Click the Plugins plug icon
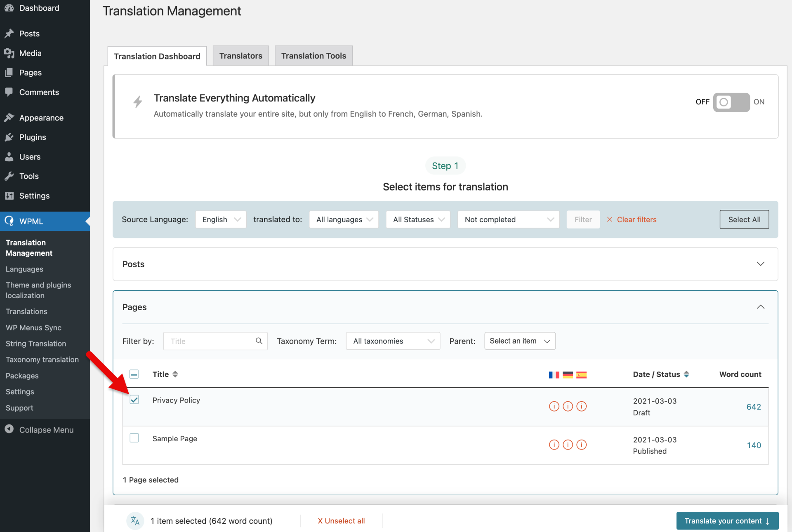 [9, 137]
